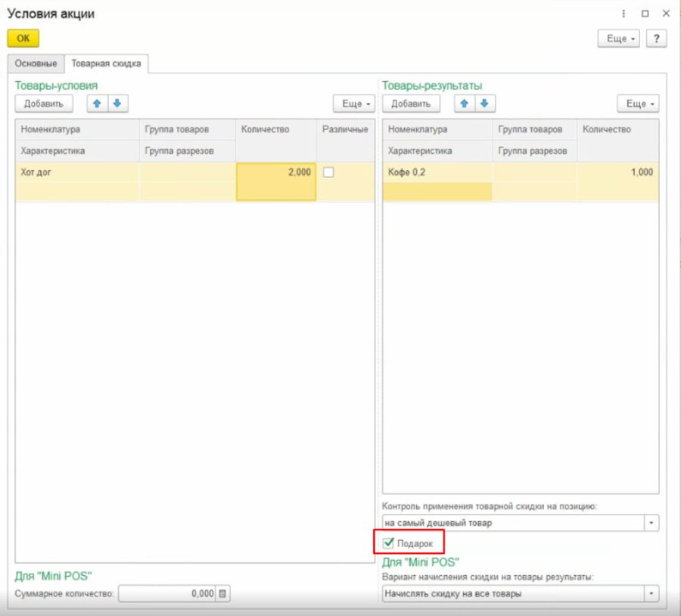
Task: Click the 'на самый дешевый товар' field
Action: pos(513,523)
